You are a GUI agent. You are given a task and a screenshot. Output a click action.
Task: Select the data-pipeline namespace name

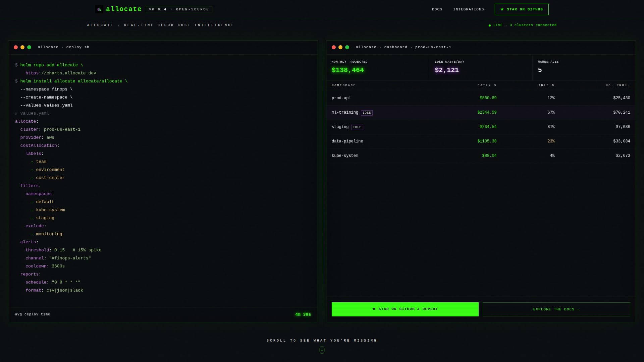click(347, 141)
